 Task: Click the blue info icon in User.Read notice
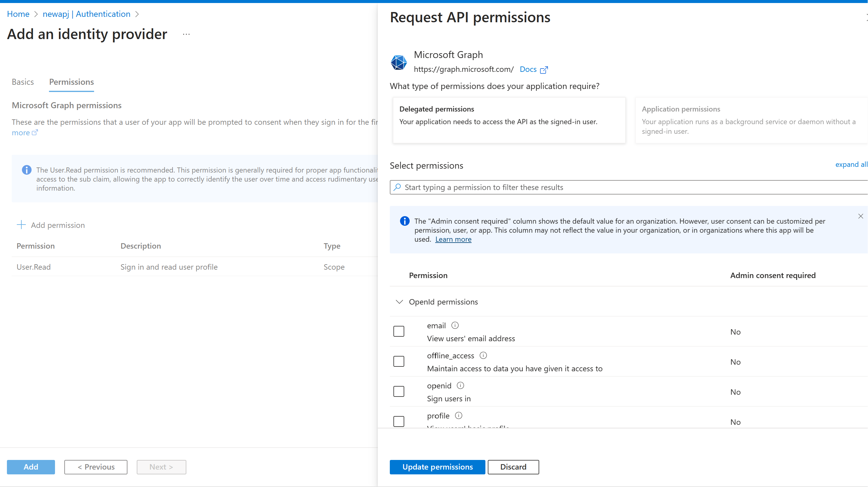pyautogui.click(x=27, y=170)
